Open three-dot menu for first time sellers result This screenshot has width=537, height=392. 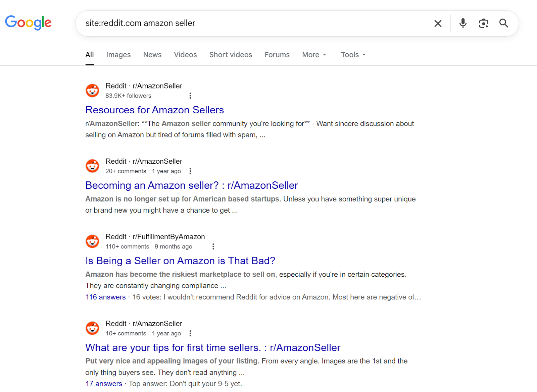[190, 334]
